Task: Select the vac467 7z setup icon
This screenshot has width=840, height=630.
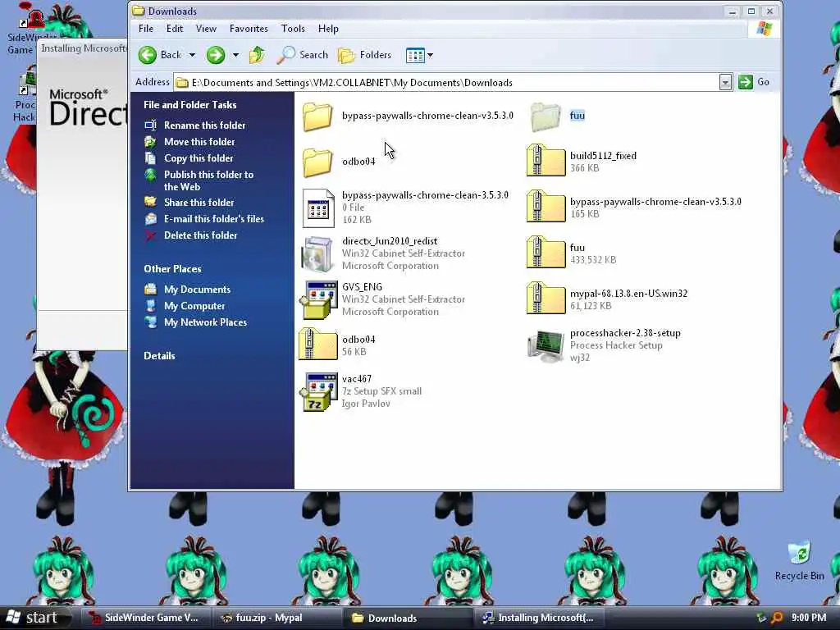Action: (319, 392)
